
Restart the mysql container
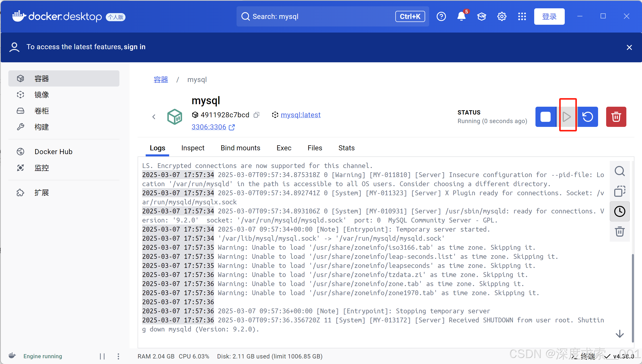(587, 117)
